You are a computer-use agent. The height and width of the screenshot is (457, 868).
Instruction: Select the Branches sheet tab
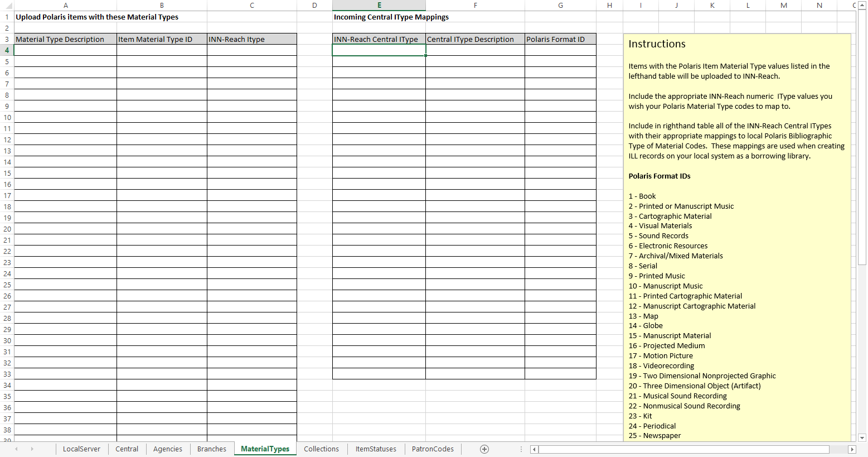point(212,449)
